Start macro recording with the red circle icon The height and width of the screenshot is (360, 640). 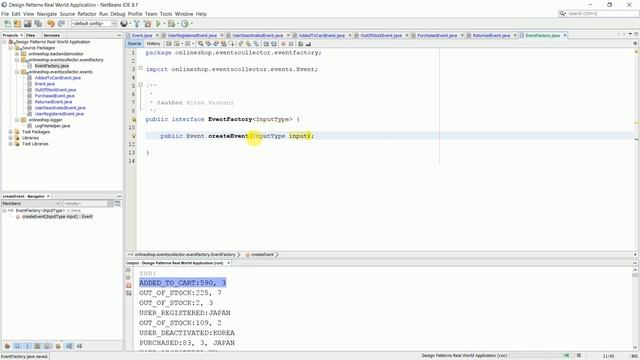click(x=283, y=44)
